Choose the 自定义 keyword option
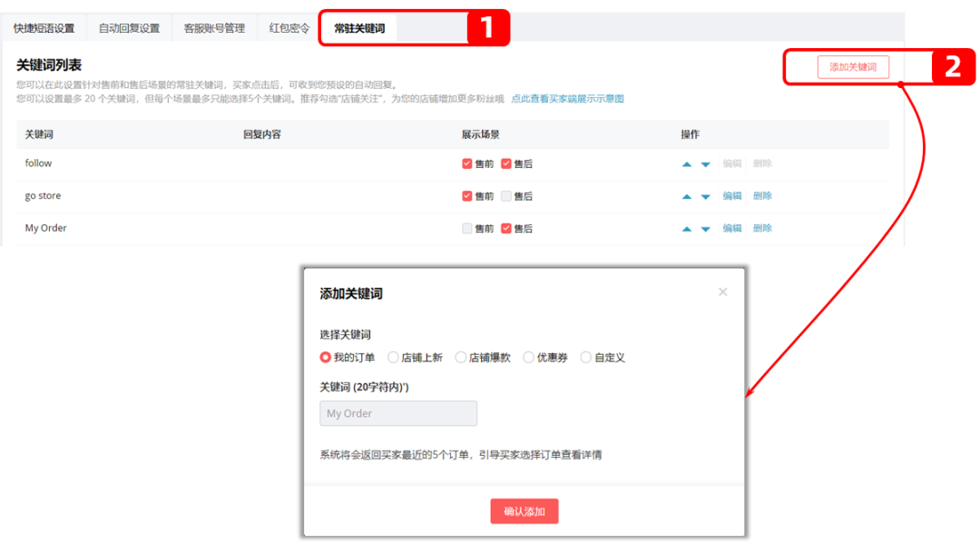980x544 pixels. [x=586, y=357]
